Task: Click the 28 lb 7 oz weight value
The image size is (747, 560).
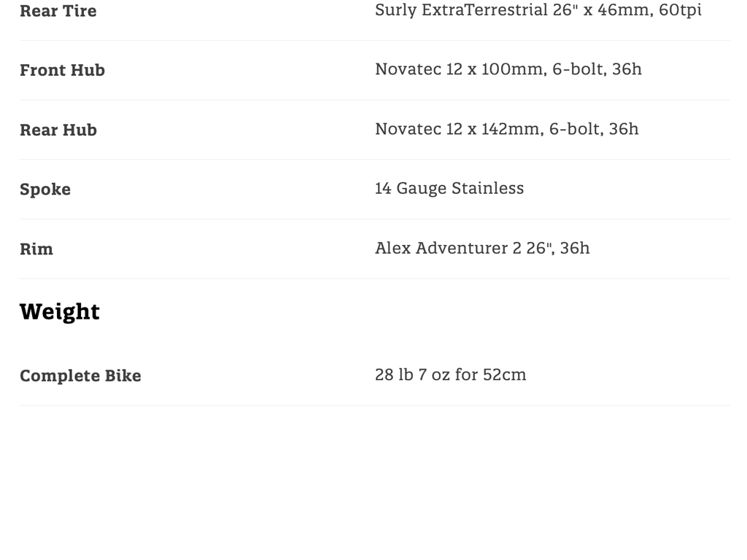Action: 450,375
